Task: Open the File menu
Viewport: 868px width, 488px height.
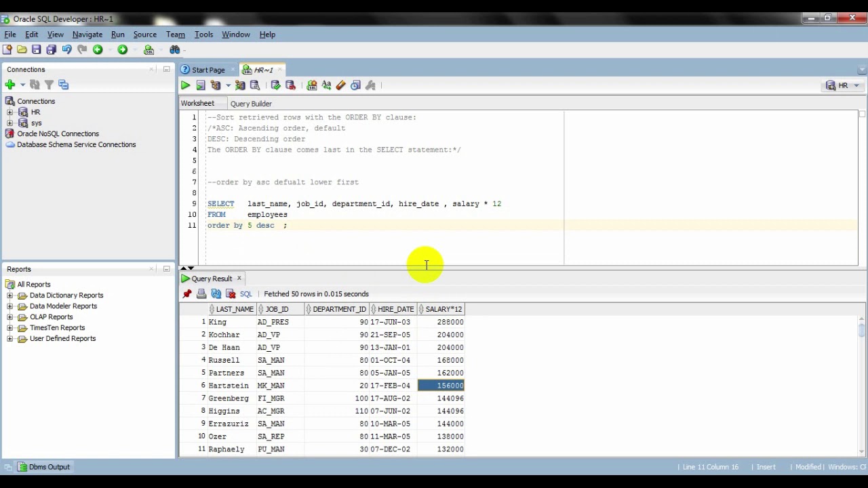Action: (x=10, y=35)
